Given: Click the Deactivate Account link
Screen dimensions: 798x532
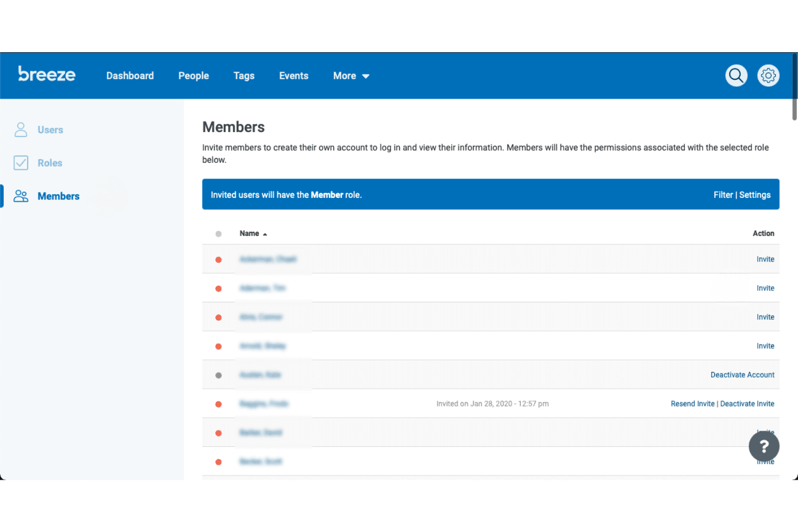Looking at the screenshot, I should coord(742,375).
